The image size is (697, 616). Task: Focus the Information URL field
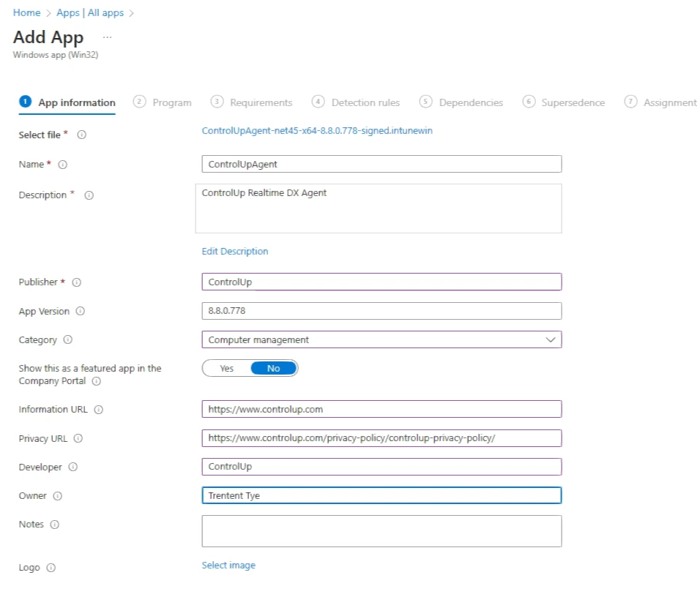(x=381, y=409)
